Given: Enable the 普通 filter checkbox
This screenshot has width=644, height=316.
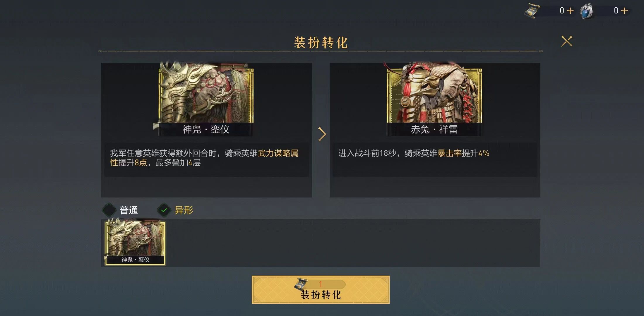Looking at the screenshot, I should (x=109, y=210).
